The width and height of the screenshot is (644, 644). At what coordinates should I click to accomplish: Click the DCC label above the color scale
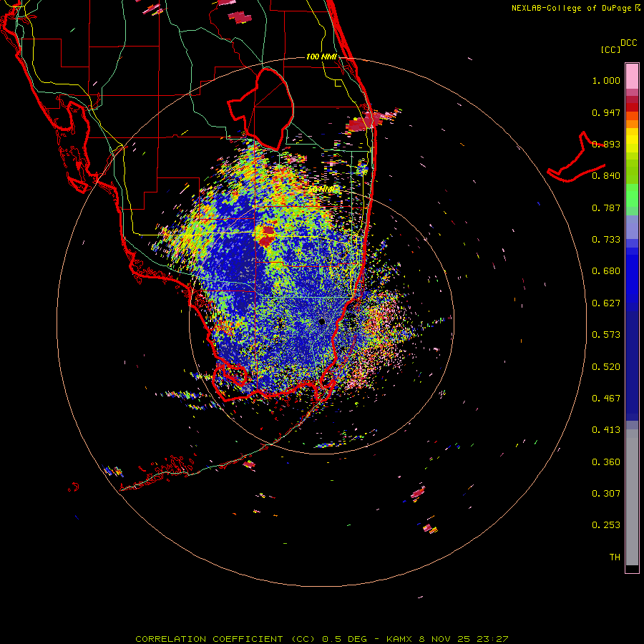point(628,43)
